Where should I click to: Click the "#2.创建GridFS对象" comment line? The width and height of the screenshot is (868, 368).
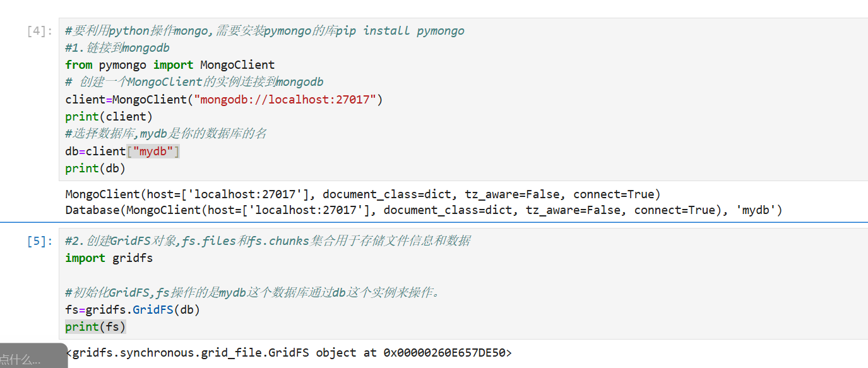[x=267, y=240]
